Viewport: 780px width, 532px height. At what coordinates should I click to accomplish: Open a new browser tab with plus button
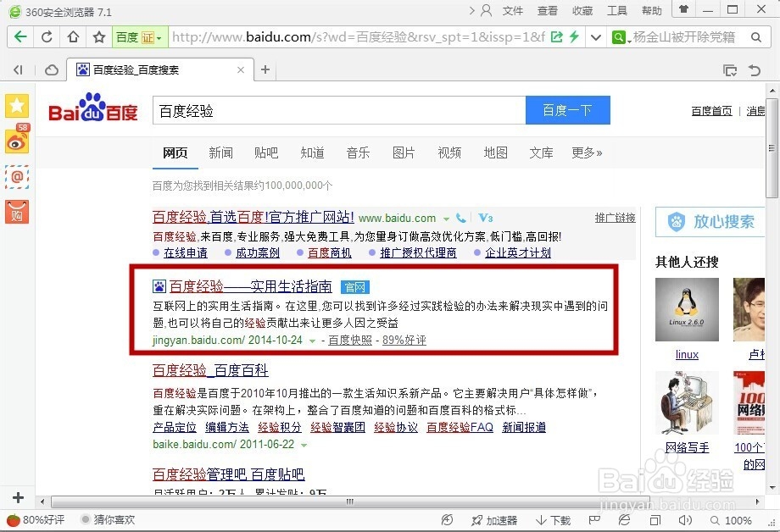tap(265, 70)
